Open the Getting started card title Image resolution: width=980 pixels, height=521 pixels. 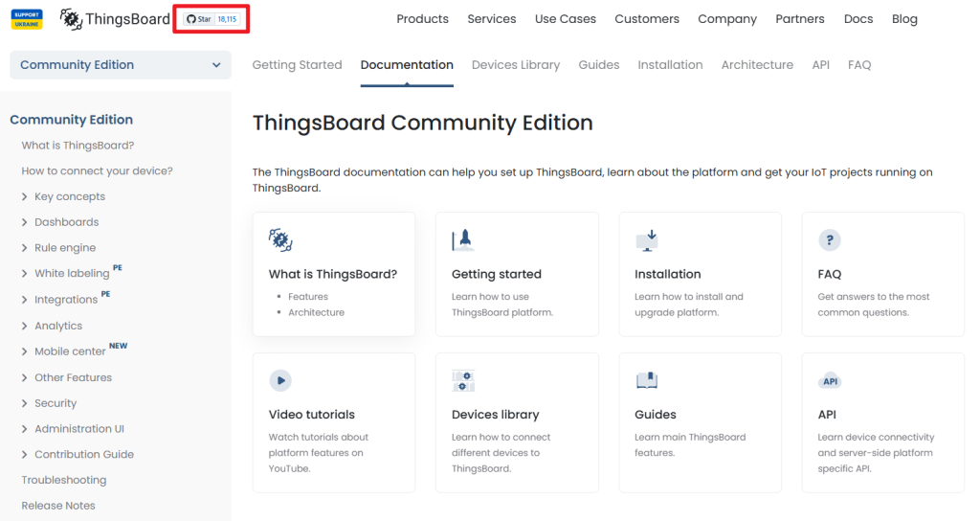point(497,274)
